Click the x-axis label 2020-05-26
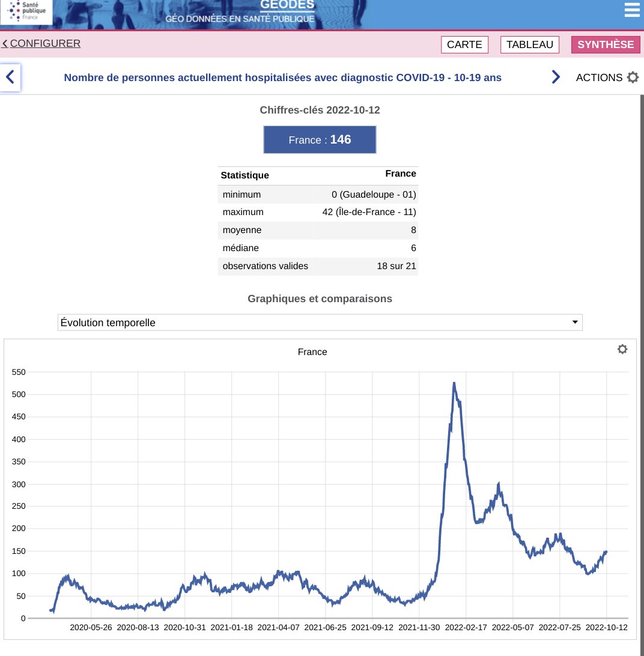644x656 pixels. click(x=91, y=628)
